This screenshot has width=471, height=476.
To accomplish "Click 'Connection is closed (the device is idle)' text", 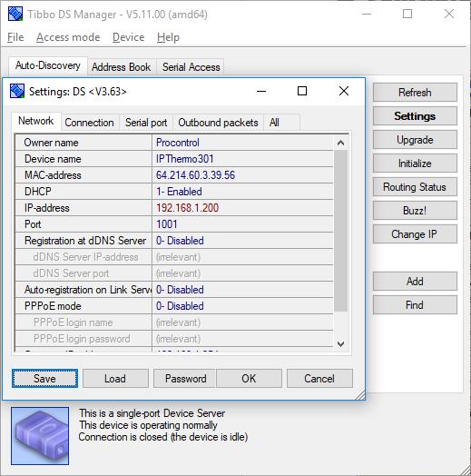I will [x=163, y=437].
